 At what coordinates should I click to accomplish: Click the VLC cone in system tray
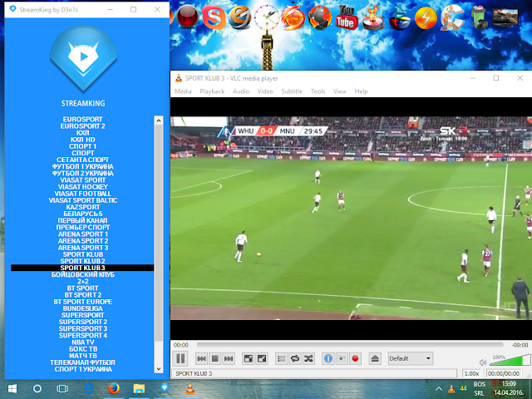(451, 389)
